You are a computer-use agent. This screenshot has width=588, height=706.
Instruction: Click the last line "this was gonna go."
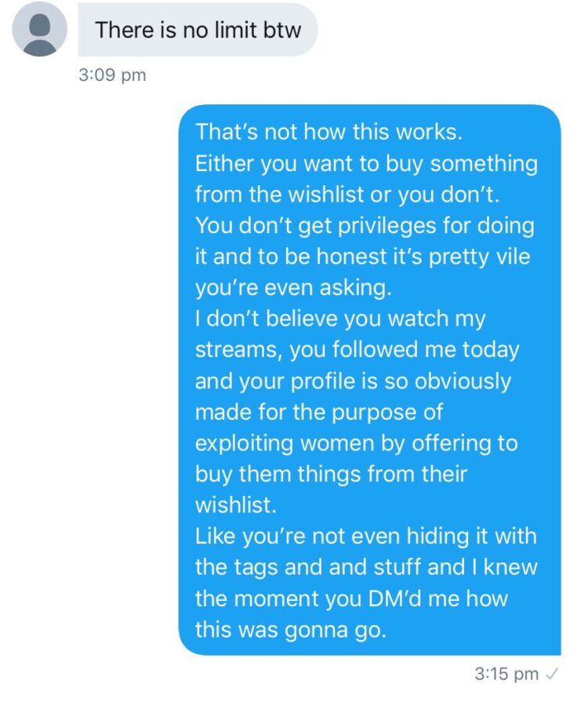291,630
